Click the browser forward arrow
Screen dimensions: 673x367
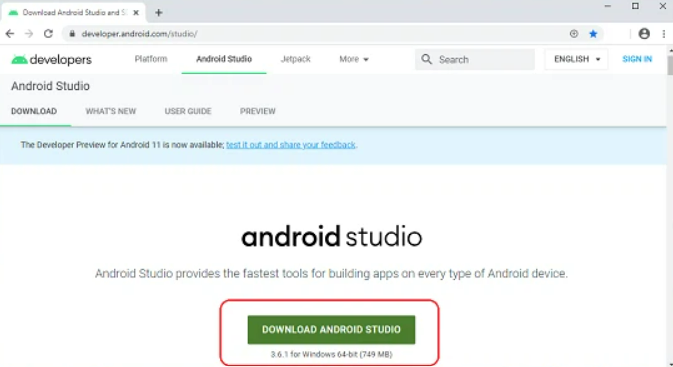(x=29, y=33)
